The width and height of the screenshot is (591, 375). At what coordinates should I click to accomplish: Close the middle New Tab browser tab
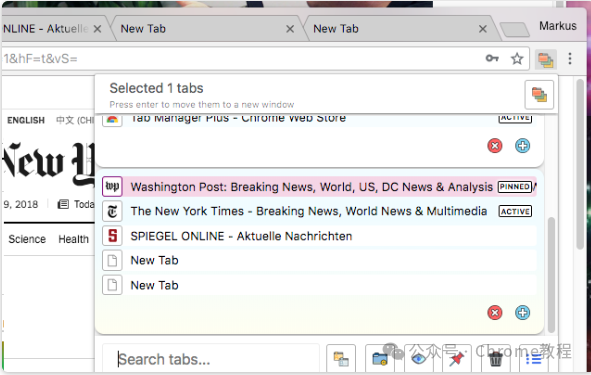[290, 29]
